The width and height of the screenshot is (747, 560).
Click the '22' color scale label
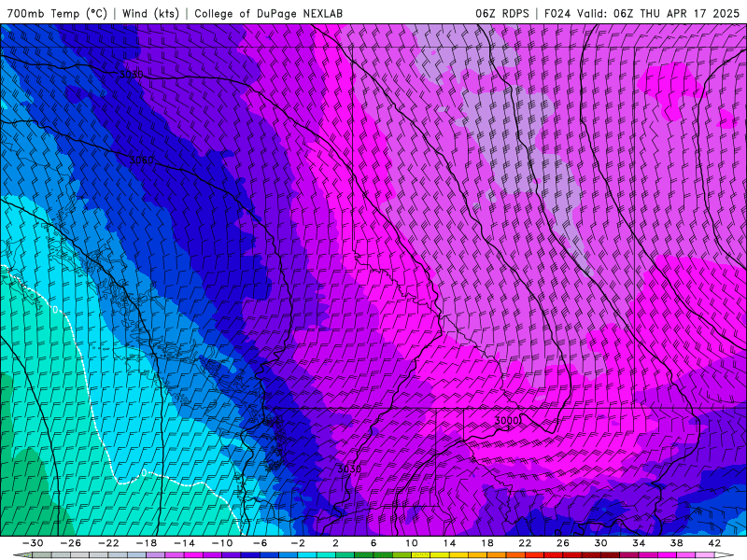click(525, 543)
